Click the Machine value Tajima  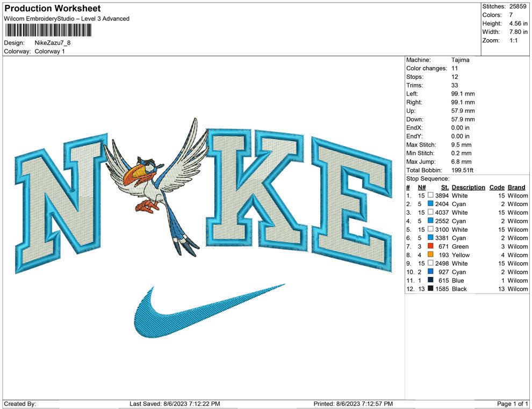[x=460, y=60]
